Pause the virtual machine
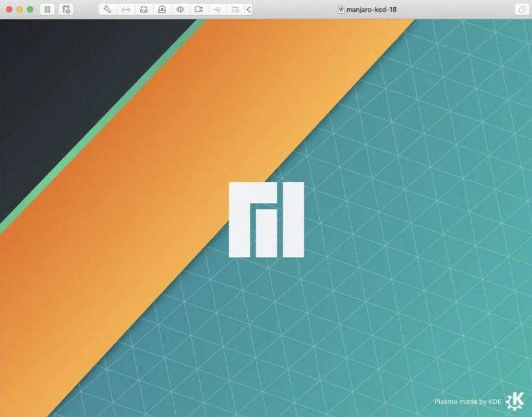532x417 pixels. click(47, 9)
